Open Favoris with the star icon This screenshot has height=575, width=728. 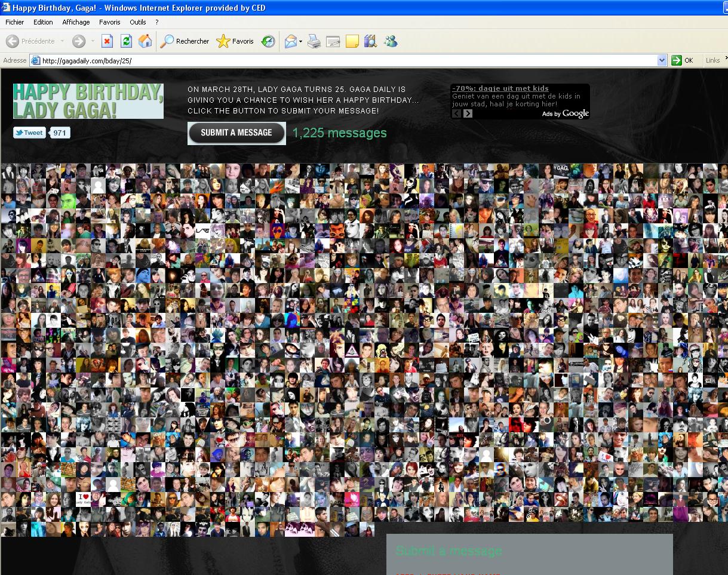tap(235, 41)
